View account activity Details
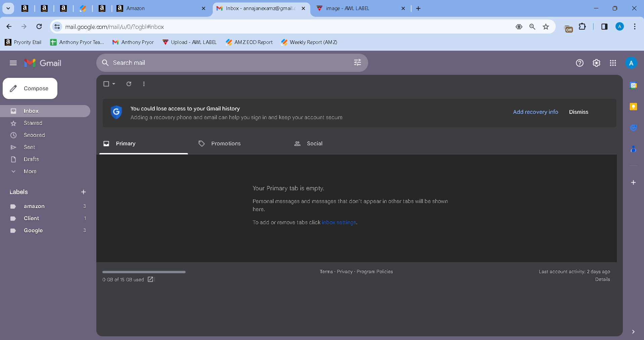The image size is (644, 340). [x=602, y=279]
